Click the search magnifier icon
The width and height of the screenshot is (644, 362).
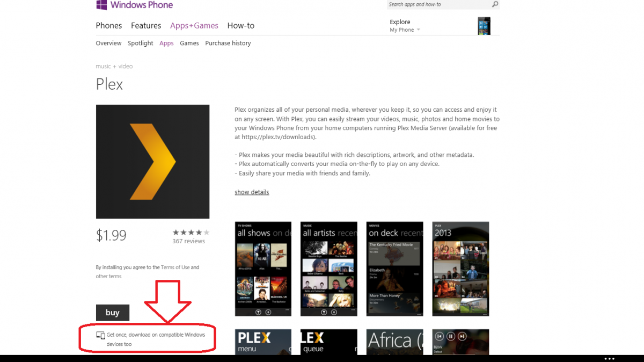(x=495, y=4)
